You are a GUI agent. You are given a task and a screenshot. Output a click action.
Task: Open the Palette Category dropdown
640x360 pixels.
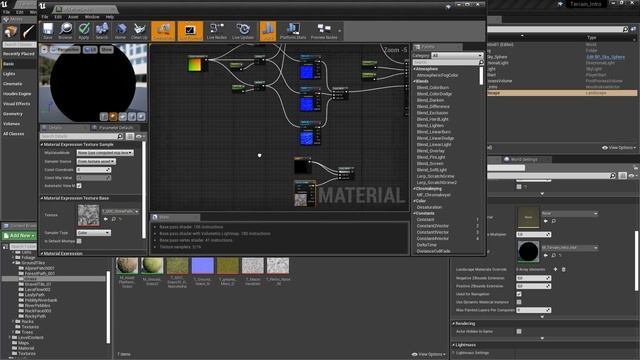click(x=457, y=55)
